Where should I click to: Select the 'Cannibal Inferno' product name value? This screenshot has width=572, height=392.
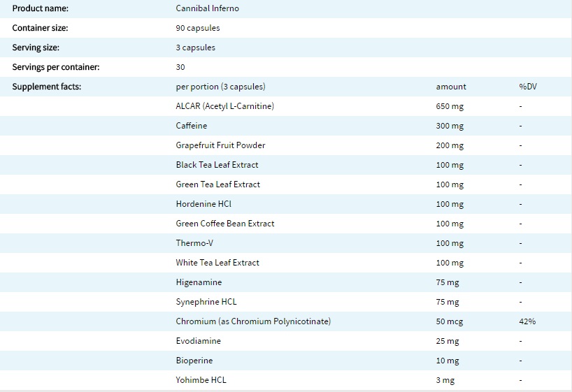click(x=207, y=8)
